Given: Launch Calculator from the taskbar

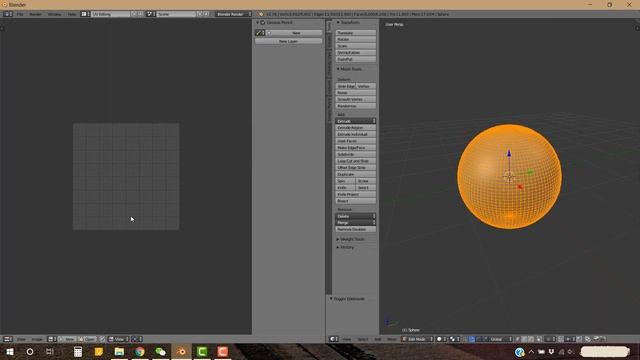Looking at the screenshot, I should coord(78,351).
